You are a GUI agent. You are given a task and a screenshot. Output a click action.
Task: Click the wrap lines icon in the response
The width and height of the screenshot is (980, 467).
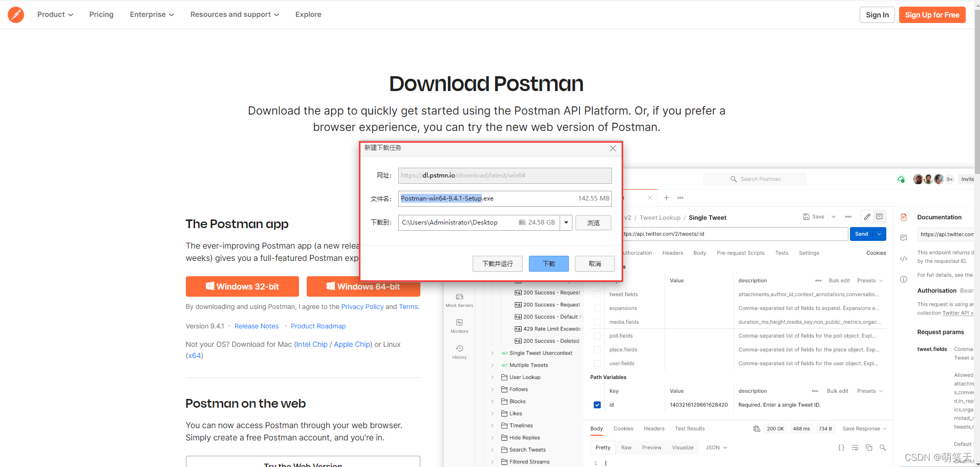point(855,448)
